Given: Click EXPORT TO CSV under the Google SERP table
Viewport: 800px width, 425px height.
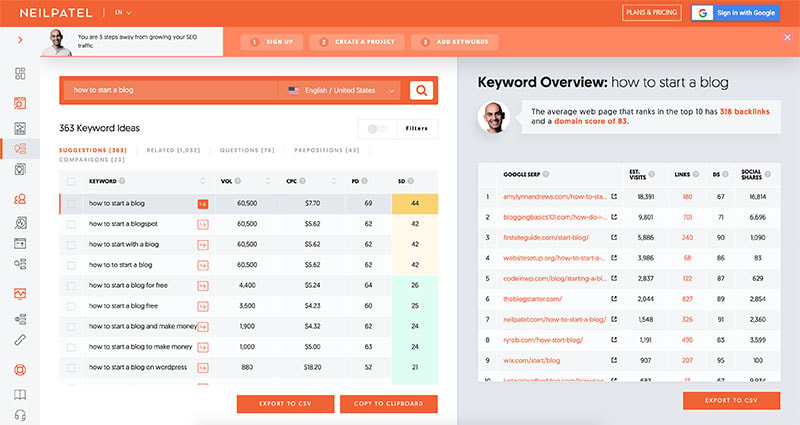Looking at the screenshot, I should pyautogui.click(x=732, y=401).
